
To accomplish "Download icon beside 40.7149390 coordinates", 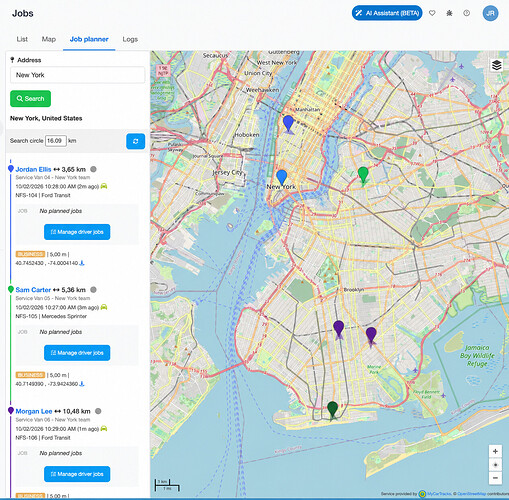I will 82,384.
